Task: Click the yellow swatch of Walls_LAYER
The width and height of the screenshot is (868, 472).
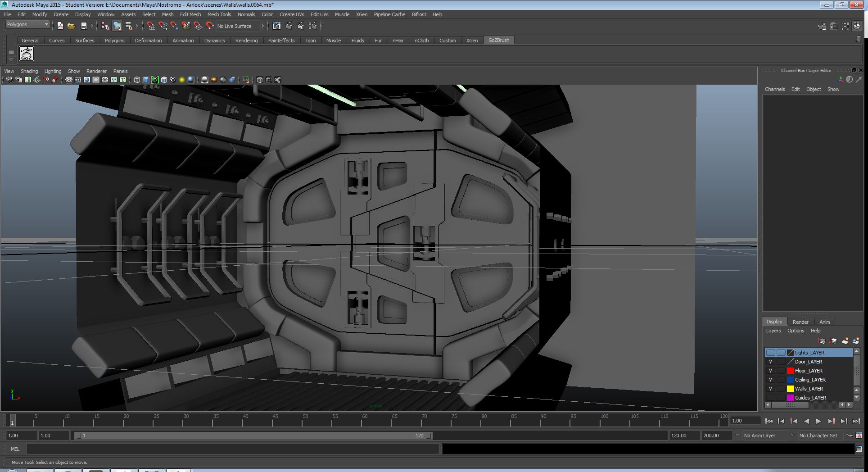Action: pyautogui.click(x=790, y=389)
